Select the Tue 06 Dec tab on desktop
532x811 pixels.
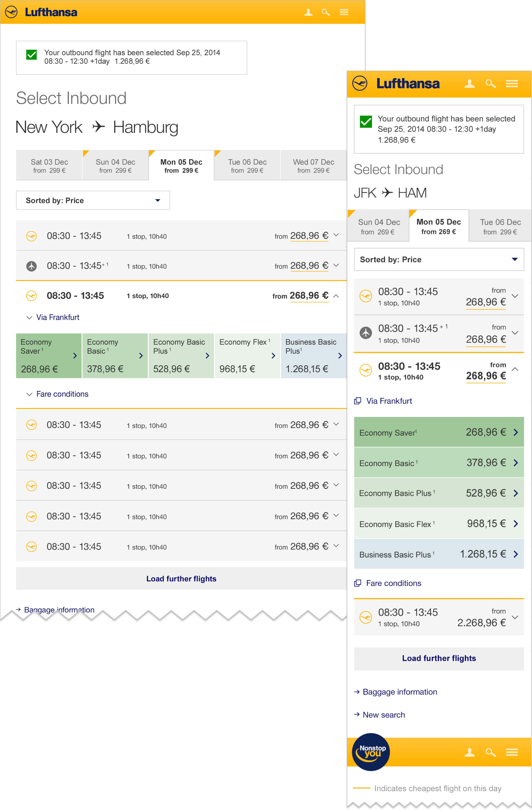pyautogui.click(x=247, y=166)
